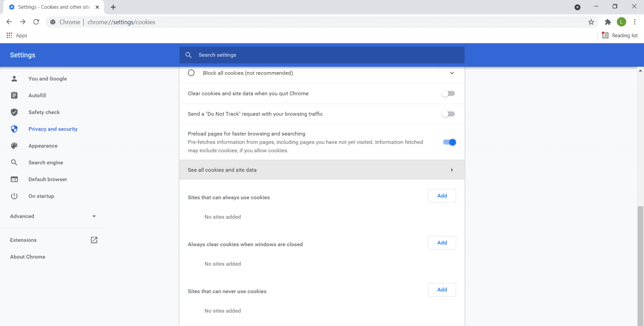Switch to the Settings browser tab

[x=50, y=7]
